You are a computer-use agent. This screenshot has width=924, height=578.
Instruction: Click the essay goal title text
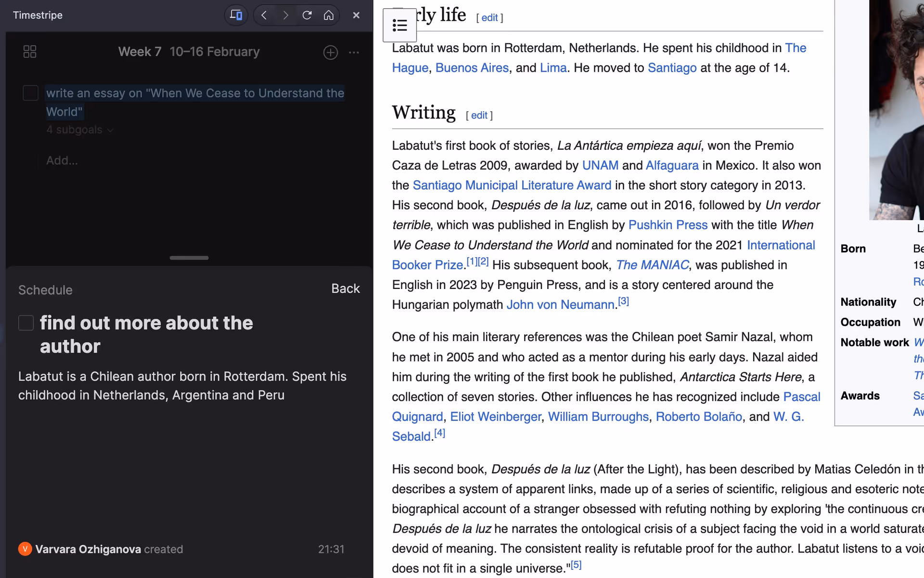(195, 102)
